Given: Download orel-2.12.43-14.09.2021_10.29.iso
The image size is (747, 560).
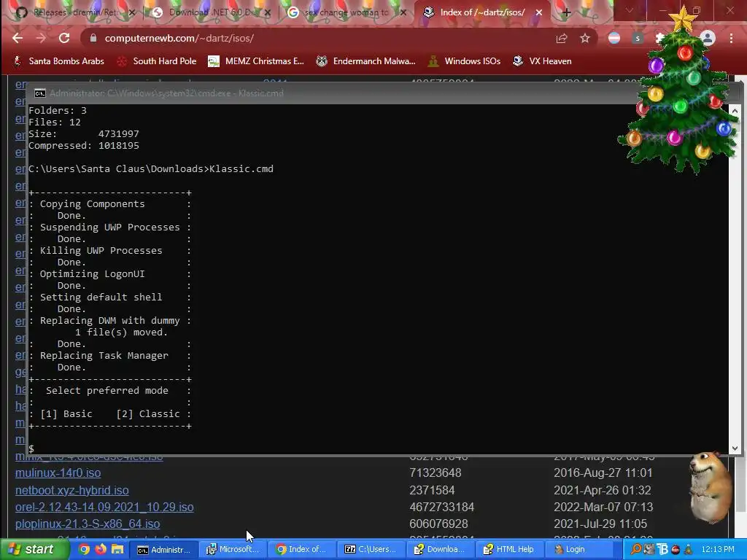Looking at the screenshot, I should (104, 507).
